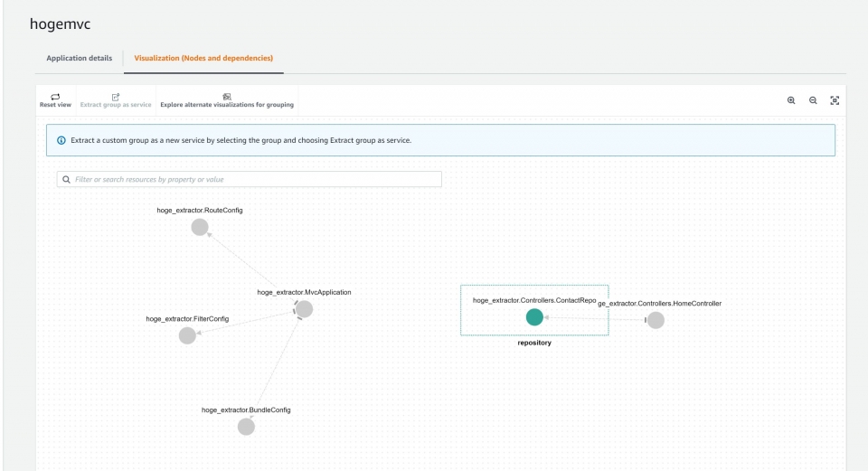The height and width of the screenshot is (471, 868).
Task: Click the search magnifier icon
Action: click(x=66, y=179)
